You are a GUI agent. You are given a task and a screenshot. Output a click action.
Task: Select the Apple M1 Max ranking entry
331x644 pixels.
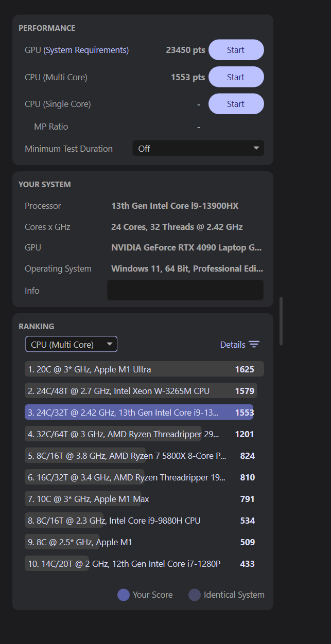(144, 498)
